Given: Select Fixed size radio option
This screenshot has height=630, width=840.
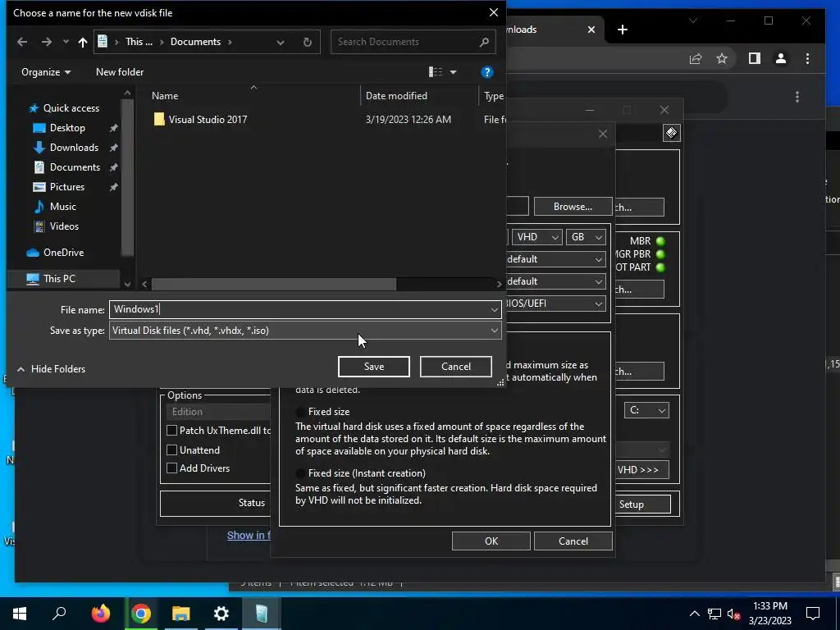Looking at the screenshot, I should click(301, 412).
